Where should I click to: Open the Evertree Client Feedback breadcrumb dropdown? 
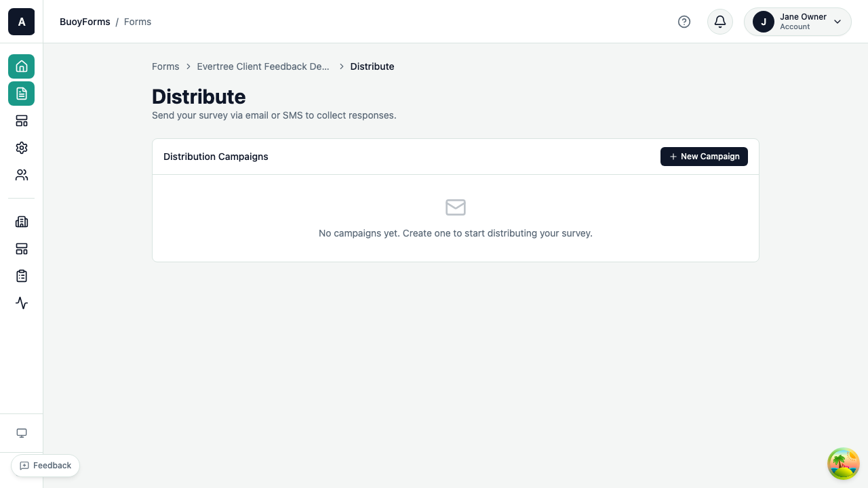[x=263, y=66]
